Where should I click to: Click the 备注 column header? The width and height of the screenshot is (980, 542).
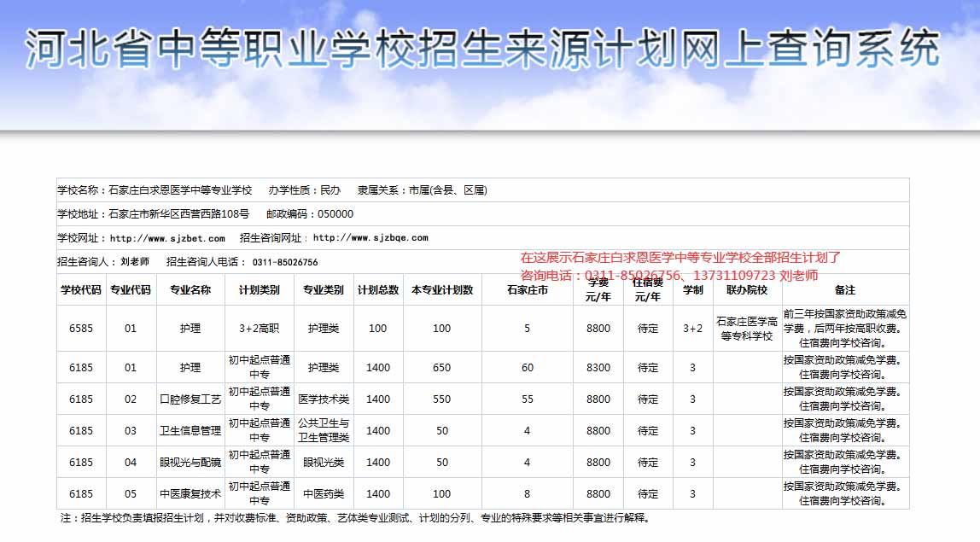(844, 290)
